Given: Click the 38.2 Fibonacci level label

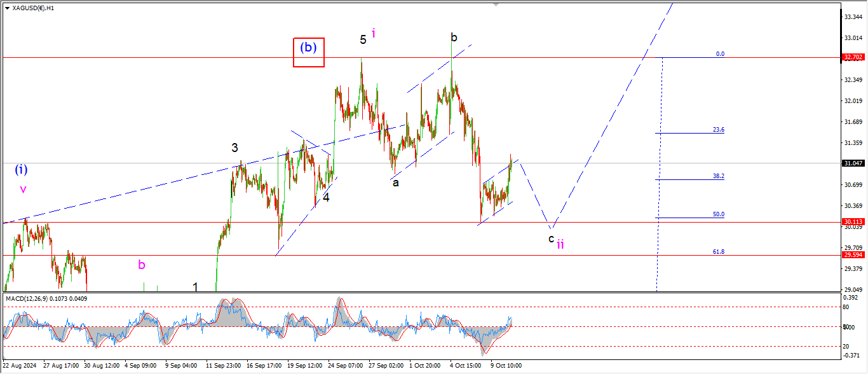Looking at the screenshot, I should pos(718,176).
